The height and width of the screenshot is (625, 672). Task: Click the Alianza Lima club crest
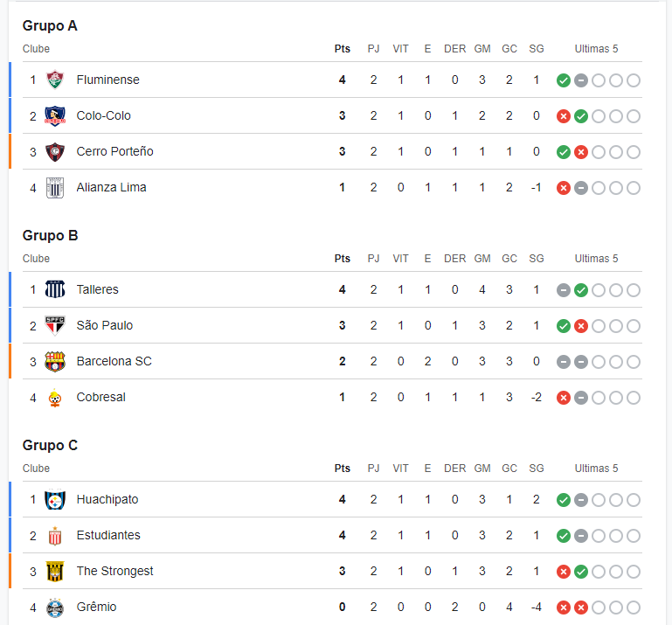pyautogui.click(x=55, y=188)
